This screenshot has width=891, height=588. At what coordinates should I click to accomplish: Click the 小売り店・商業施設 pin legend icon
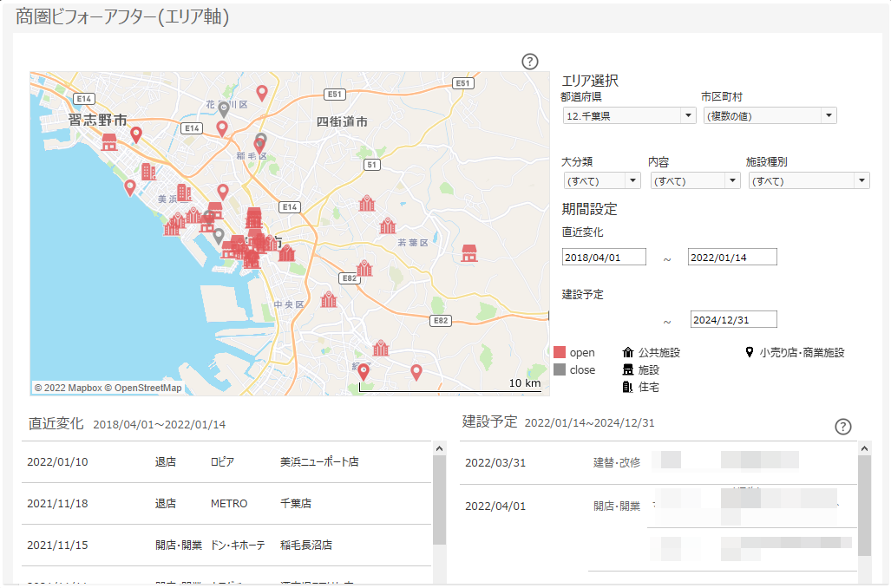pos(750,352)
